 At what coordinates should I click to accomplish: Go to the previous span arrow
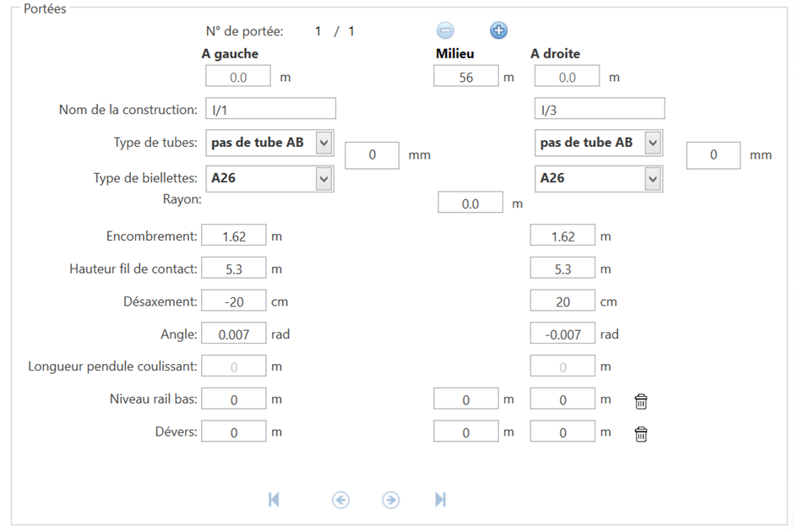[x=339, y=500]
